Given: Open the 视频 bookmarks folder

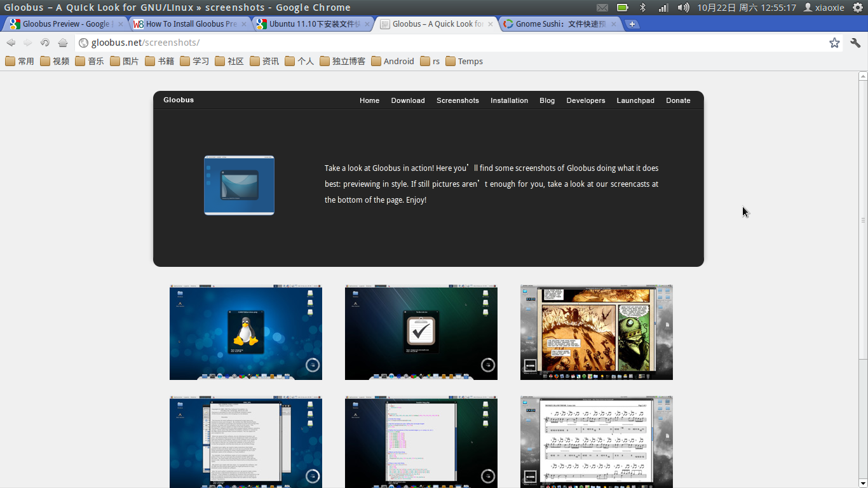Looking at the screenshot, I should click(x=55, y=61).
